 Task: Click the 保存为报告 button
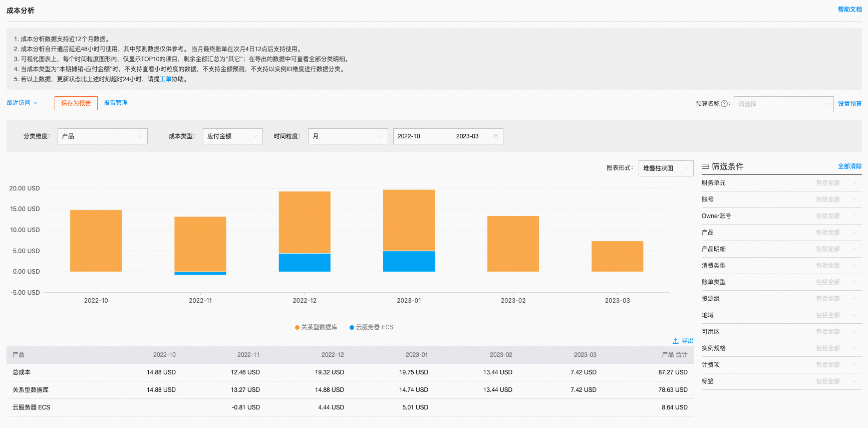click(76, 103)
